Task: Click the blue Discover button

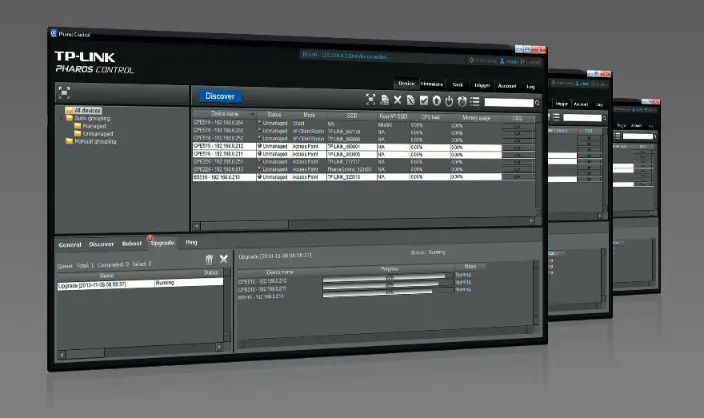Action: pyautogui.click(x=220, y=96)
